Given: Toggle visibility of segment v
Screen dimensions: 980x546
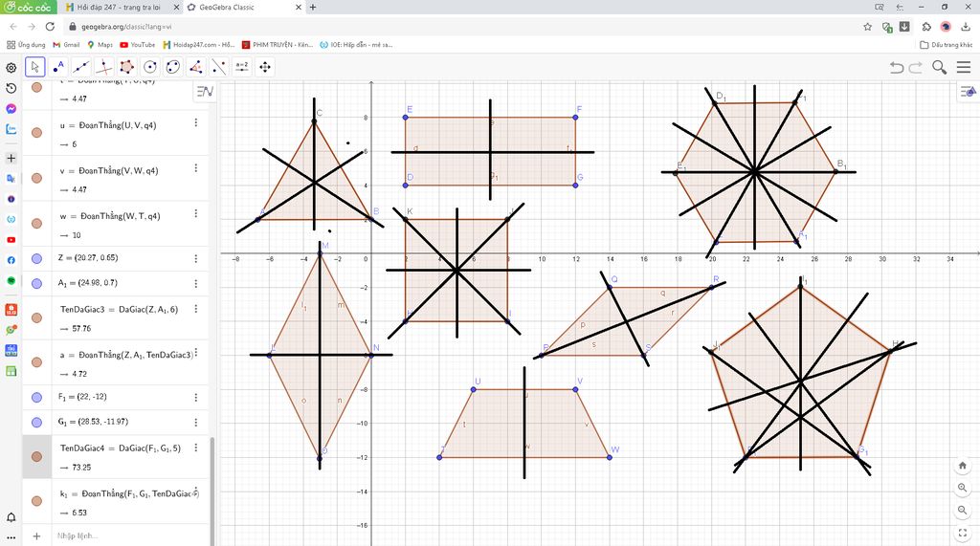Looking at the screenshot, I should click(x=37, y=178).
